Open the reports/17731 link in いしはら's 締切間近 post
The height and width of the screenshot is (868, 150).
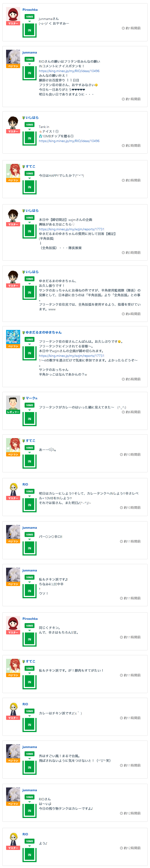71,229
